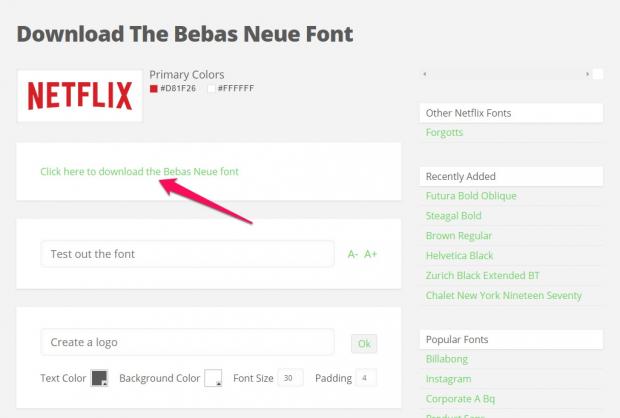Open Futura Bold Oblique font page

click(x=471, y=196)
